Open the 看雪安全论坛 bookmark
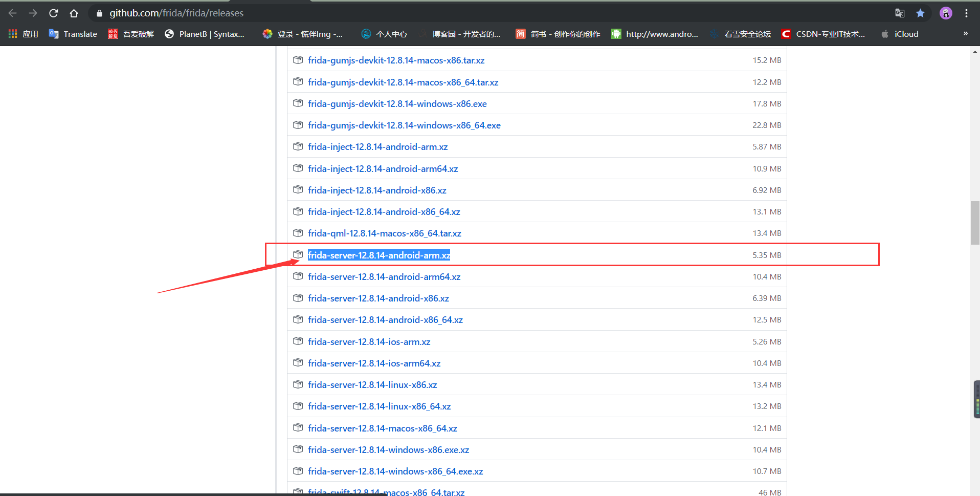 click(740, 34)
